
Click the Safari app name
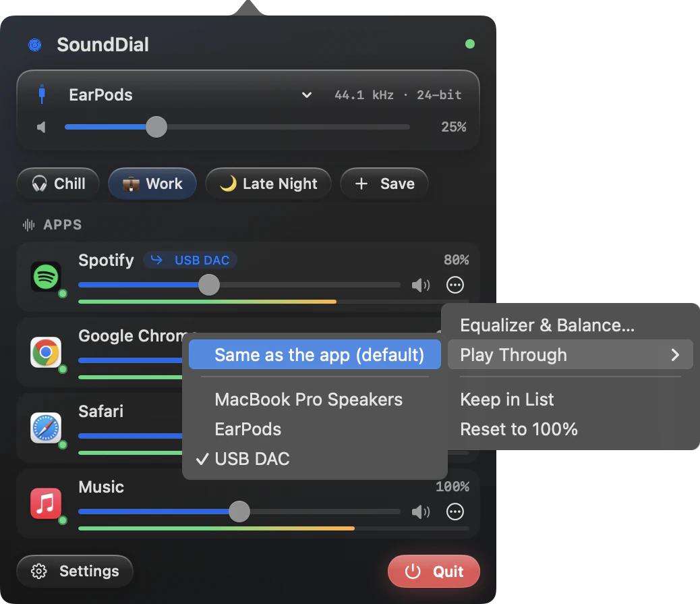(x=101, y=411)
